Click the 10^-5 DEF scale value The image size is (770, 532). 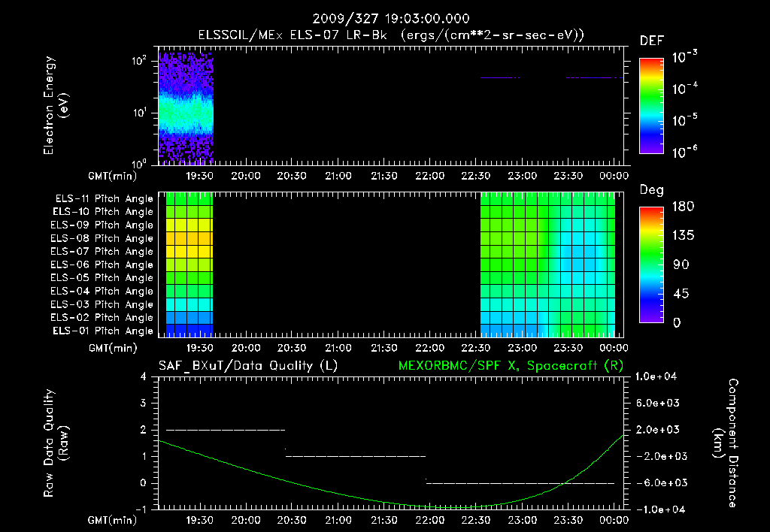click(684, 119)
